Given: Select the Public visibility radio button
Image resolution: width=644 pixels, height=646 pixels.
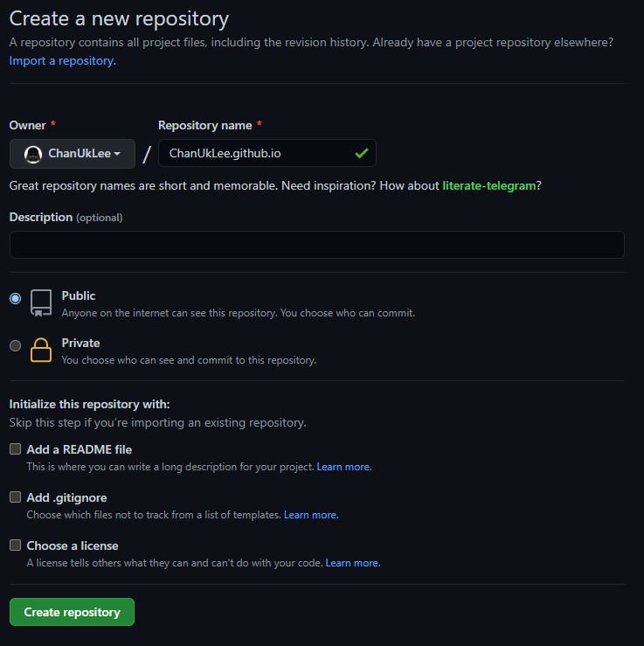Looking at the screenshot, I should (x=15, y=298).
